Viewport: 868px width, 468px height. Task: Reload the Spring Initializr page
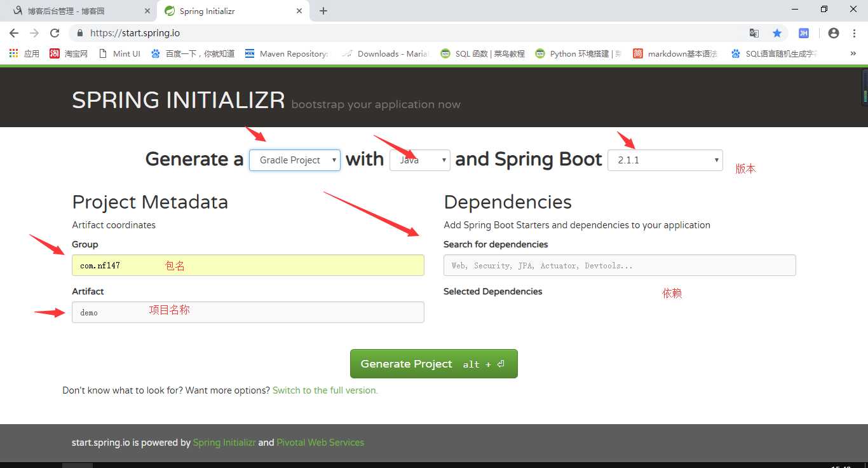55,33
